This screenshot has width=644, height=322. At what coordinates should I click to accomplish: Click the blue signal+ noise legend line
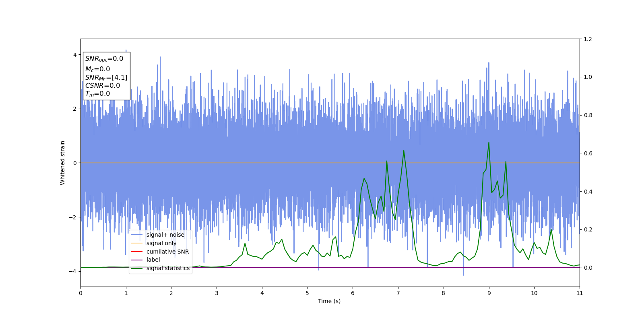(x=137, y=235)
